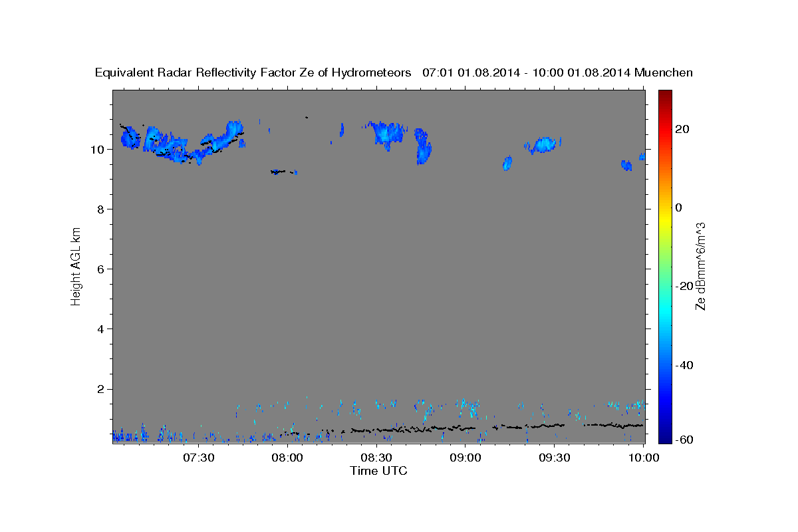
Task: Click the colorbar '-40' value label
Action: (684, 365)
